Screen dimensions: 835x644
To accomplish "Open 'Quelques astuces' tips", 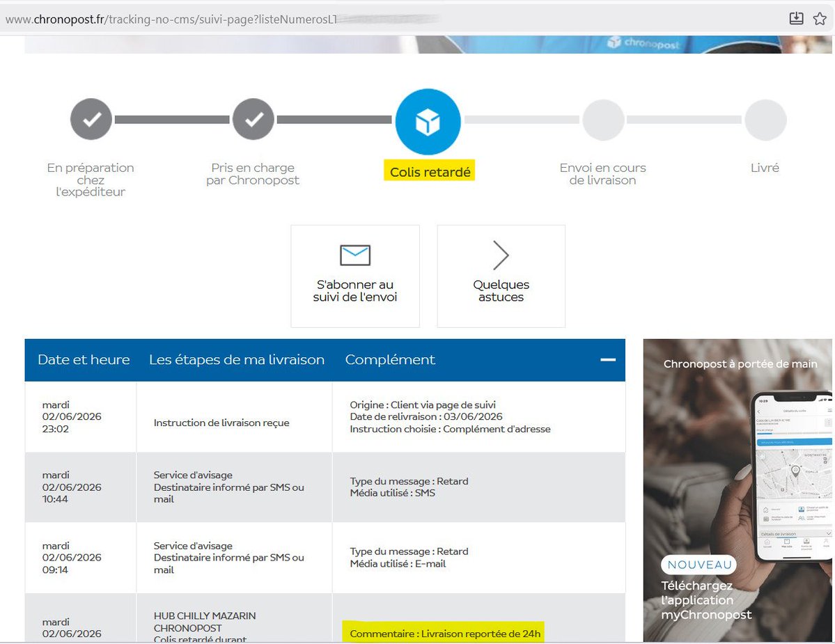I will [x=501, y=276].
